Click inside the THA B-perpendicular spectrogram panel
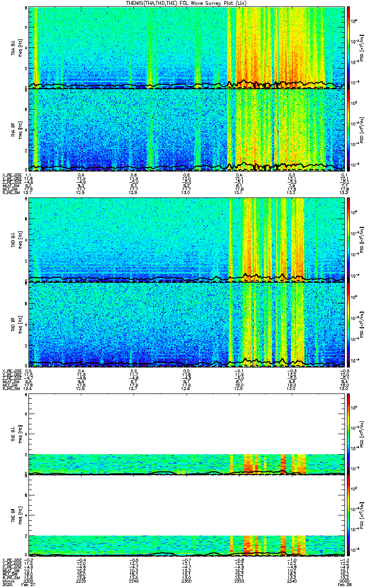 187,48
